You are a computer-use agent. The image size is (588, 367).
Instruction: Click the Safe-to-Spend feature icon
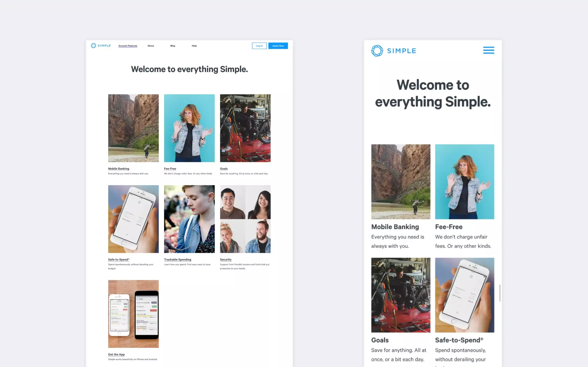click(133, 219)
